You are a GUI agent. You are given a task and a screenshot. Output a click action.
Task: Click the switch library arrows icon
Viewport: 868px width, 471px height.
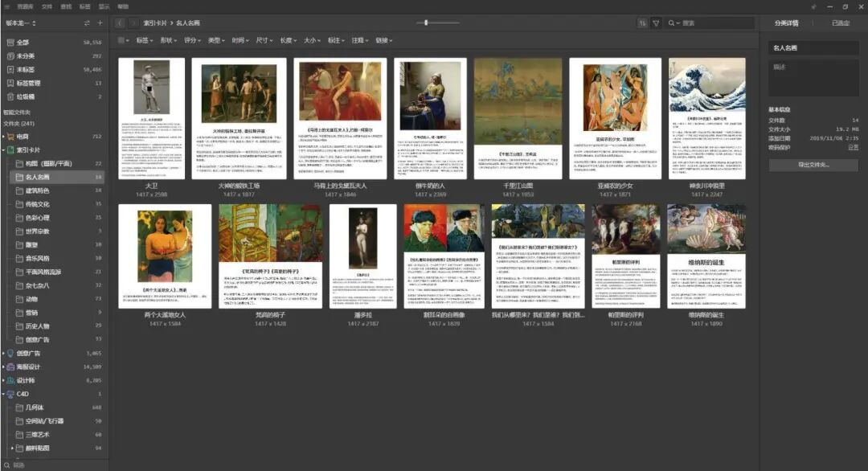[x=87, y=23]
